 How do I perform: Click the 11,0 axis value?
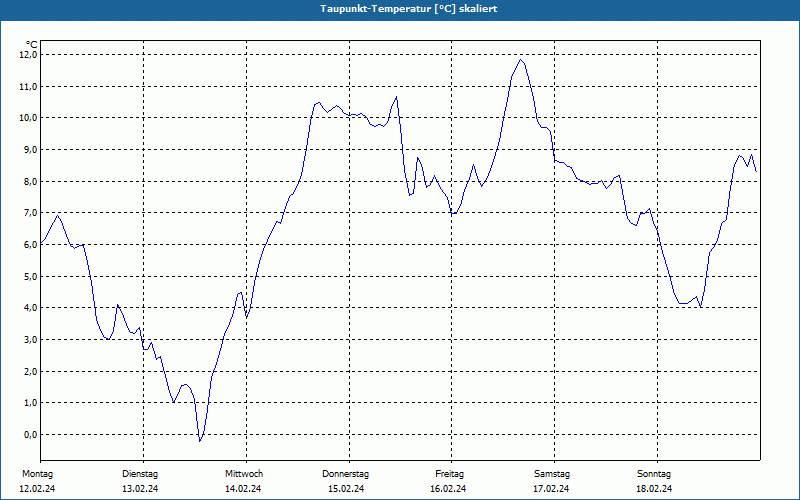tap(28, 87)
